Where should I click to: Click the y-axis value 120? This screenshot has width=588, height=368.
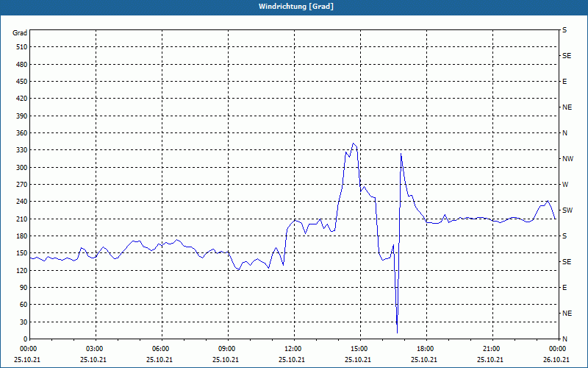22,270
